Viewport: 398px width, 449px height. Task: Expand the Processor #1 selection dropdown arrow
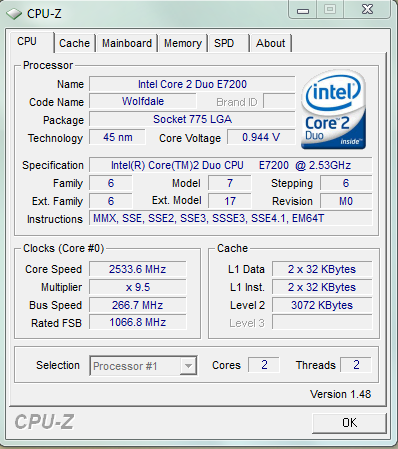click(188, 366)
